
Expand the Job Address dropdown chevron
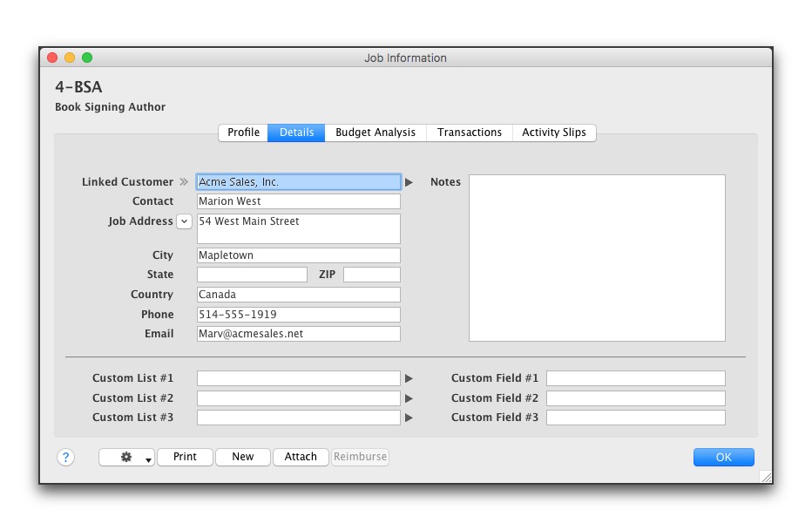click(185, 221)
